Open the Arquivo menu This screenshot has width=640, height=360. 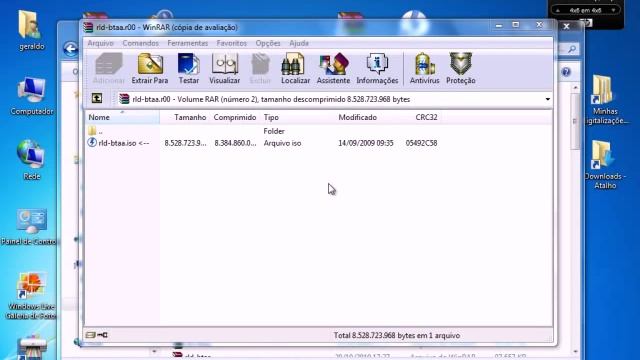[x=100, y=43]
